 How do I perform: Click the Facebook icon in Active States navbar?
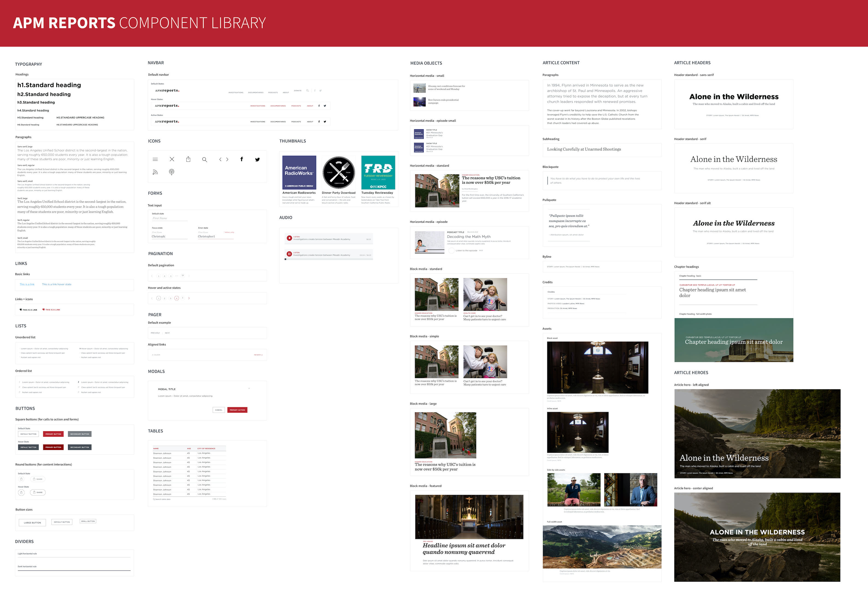coord(319,121)
